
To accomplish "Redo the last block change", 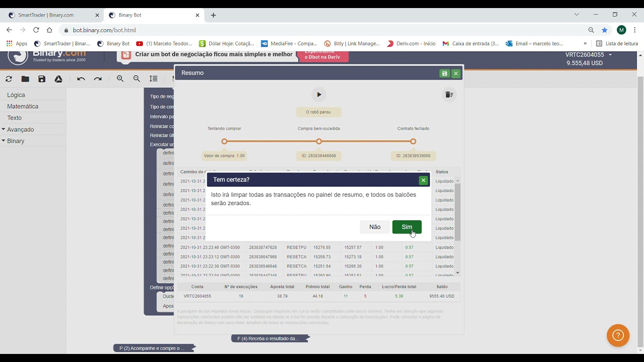I will coord(98,79).
